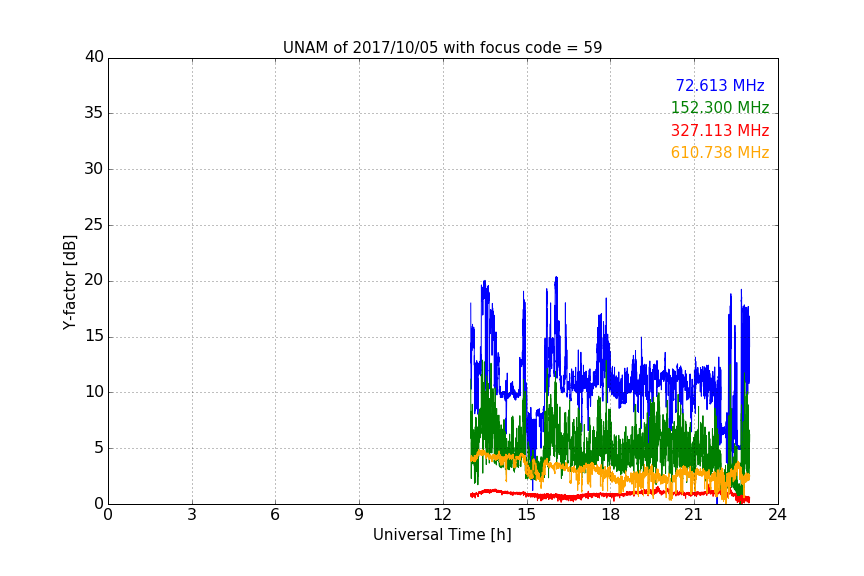The image size is (864, 576).
Task: Click the y-axis tick label 35
Action: (94, 113)
